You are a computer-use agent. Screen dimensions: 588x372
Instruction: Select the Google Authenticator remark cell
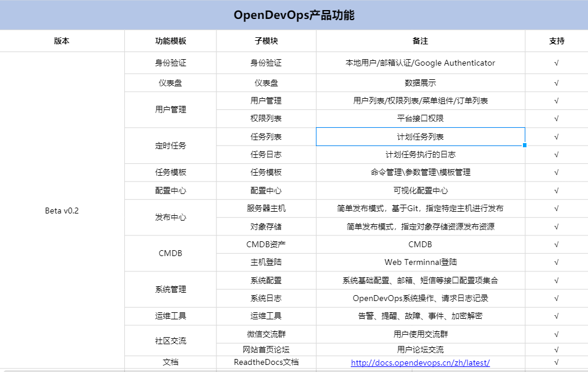point(421,63)
